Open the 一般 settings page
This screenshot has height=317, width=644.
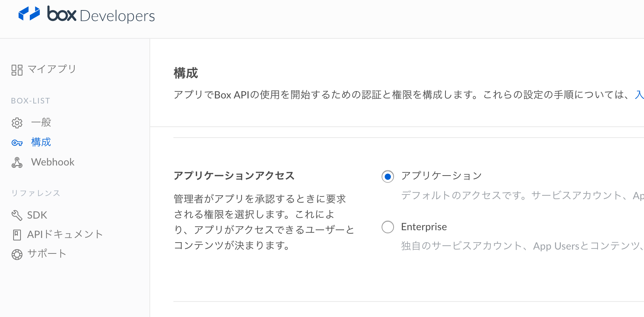[x=41, y=123]
